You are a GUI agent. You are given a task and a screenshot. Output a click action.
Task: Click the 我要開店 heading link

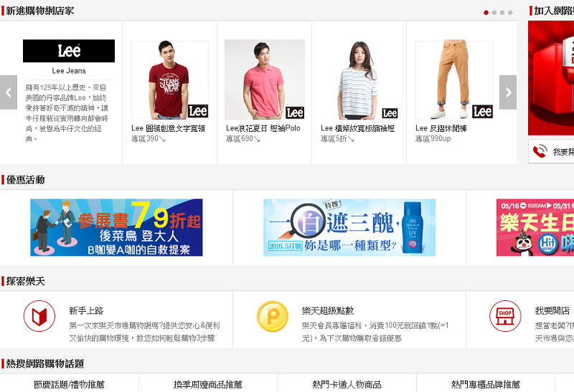[x=552, y=311]
